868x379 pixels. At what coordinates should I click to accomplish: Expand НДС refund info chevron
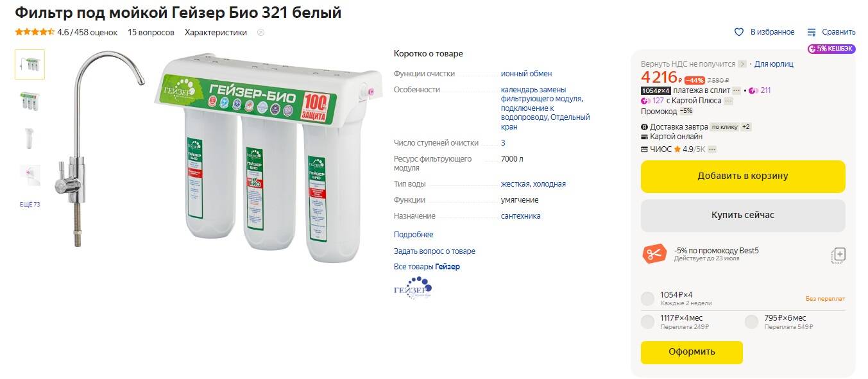tap(742, 64)
